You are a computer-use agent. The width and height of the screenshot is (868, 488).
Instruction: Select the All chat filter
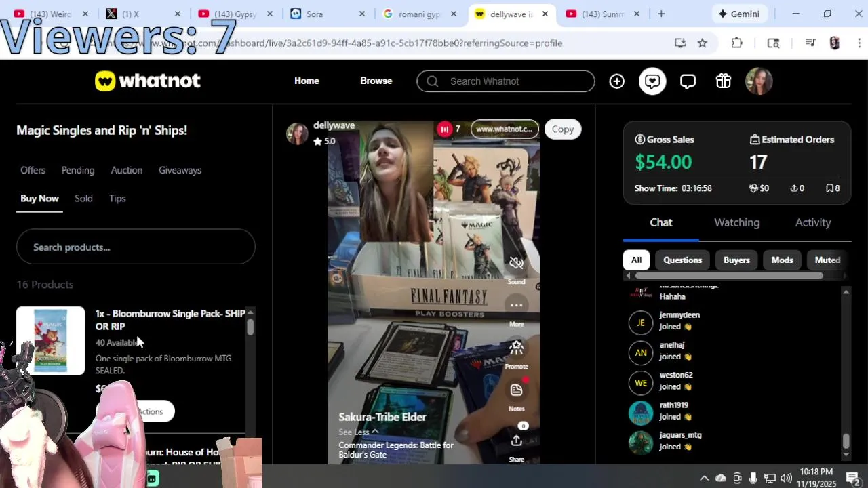(636, 260)
